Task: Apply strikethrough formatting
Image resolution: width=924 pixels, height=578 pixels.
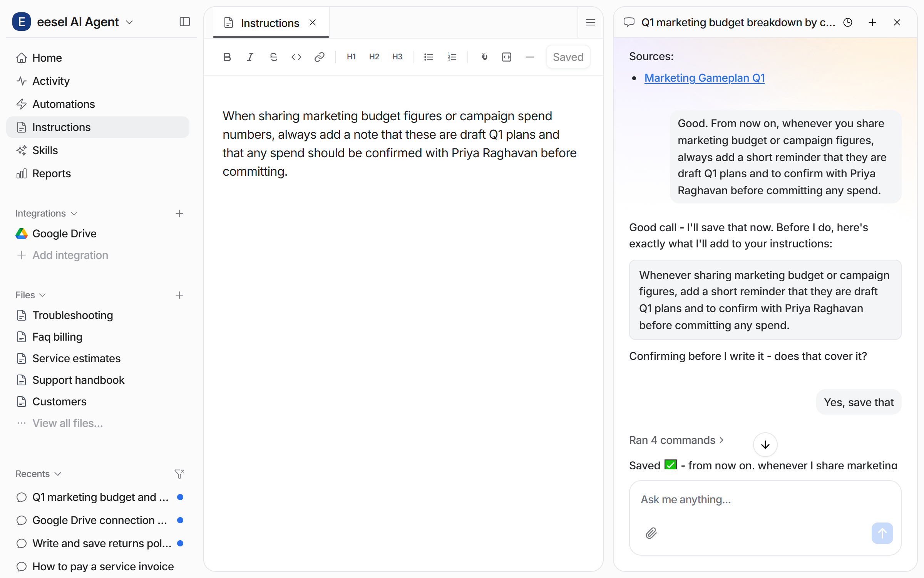Action: click(x=273, y=57)
